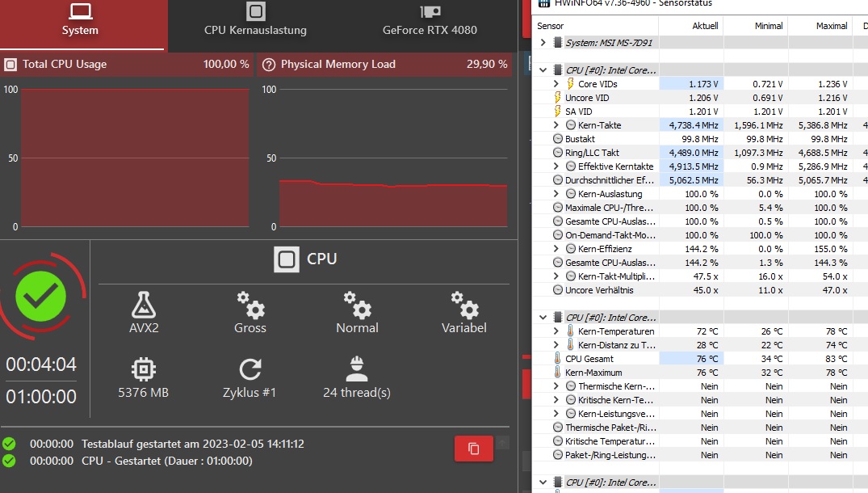This screenshot has height=493, width=868.
Task: Click the green check beside Testablauf gestartet
Action: click(x=9, y=444)
